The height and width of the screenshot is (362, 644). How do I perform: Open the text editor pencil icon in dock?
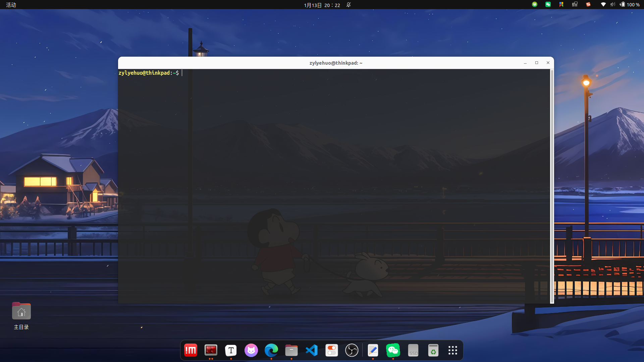coord(373,351)
